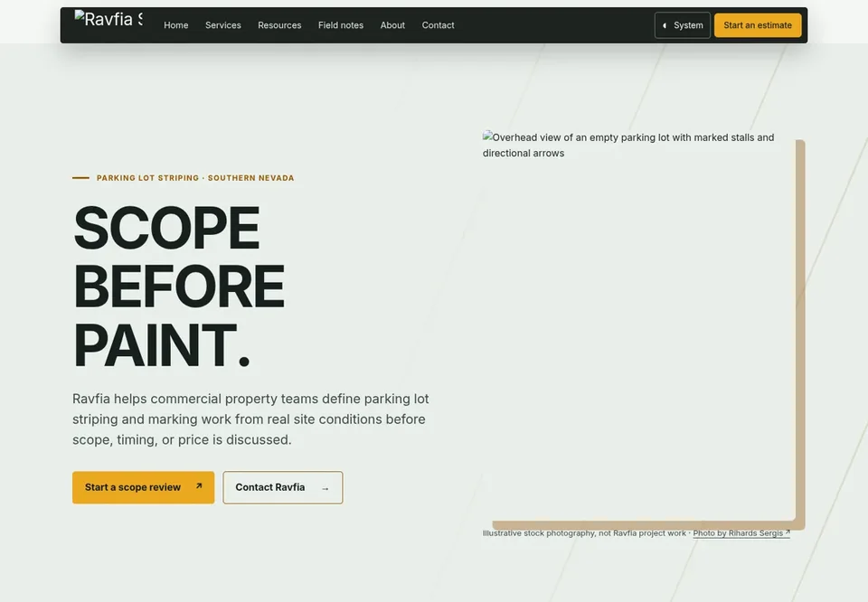
Task: Open the Contact nav item
Action: 438,25
